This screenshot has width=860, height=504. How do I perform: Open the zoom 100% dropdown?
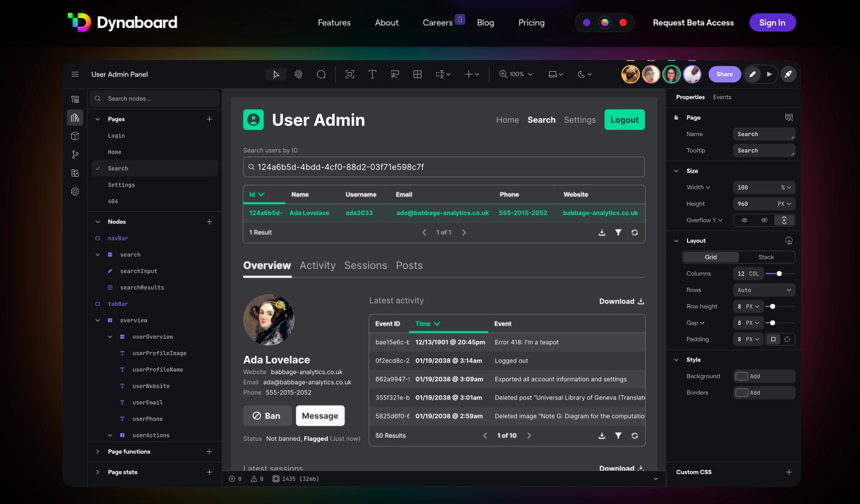click(516, 74)
